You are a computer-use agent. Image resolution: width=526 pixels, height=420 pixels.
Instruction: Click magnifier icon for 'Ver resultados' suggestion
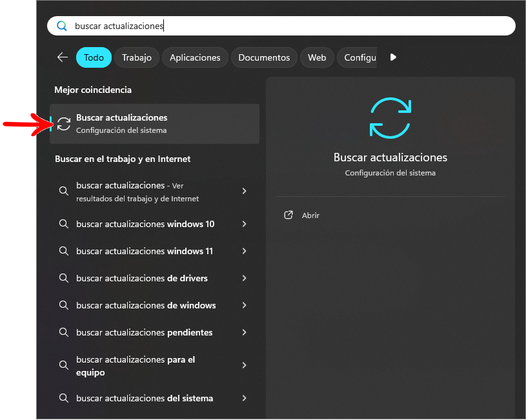coord(64,191)
